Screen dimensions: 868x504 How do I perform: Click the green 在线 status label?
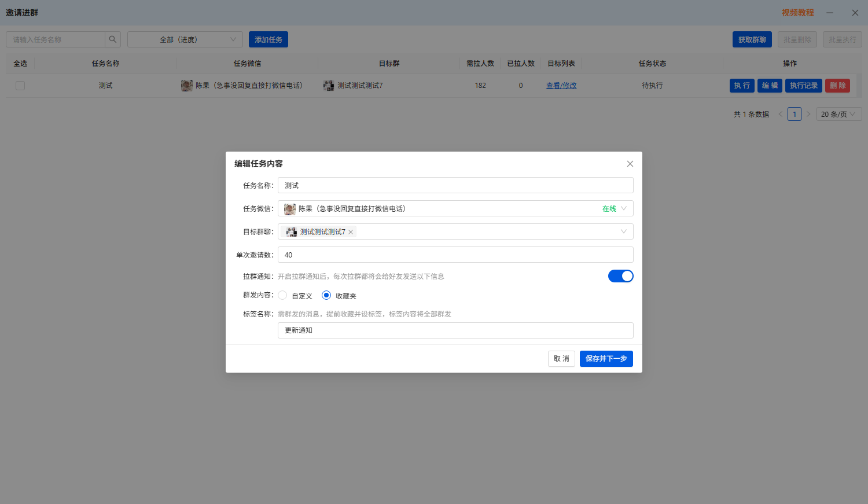click(x=609, y=209)
